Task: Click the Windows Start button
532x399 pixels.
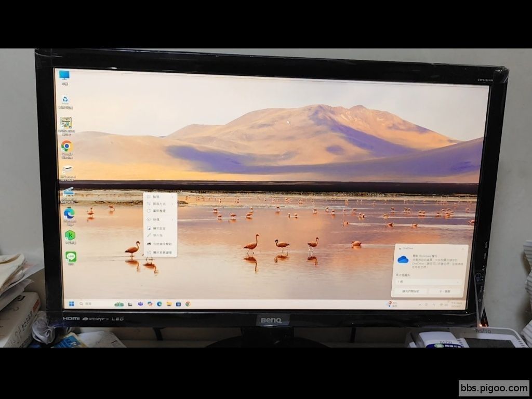Action: click(72, 303)
